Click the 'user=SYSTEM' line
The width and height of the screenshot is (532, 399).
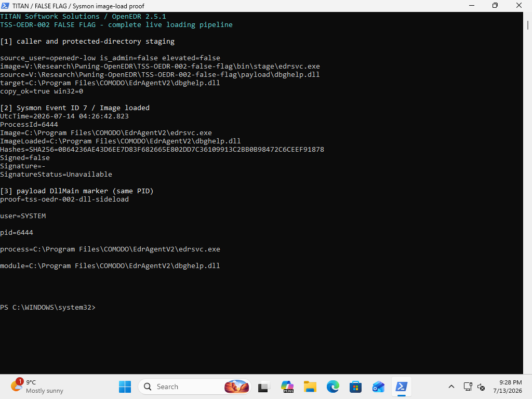tap(23, 216)
